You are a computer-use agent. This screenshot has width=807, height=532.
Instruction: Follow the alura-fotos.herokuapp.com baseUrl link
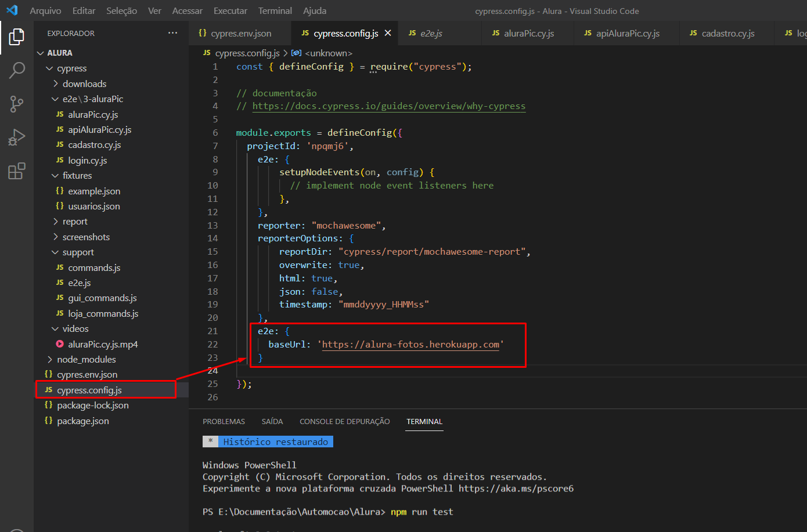(410, 345)
